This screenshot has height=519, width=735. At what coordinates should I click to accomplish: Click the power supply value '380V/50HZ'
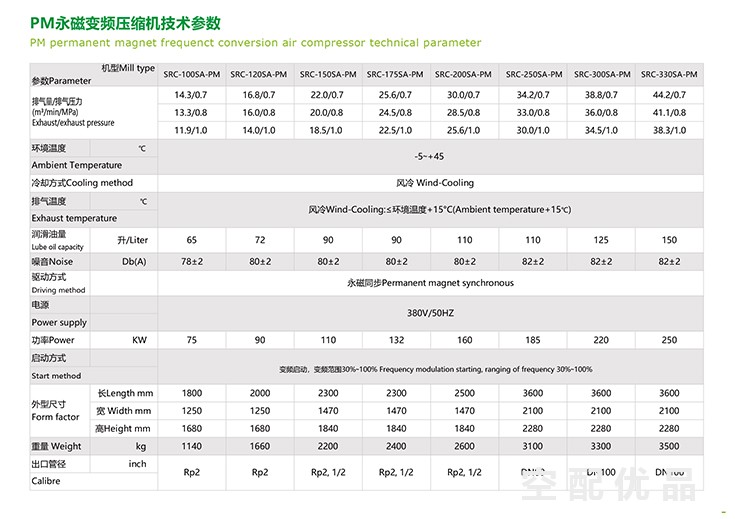[430, 313]
